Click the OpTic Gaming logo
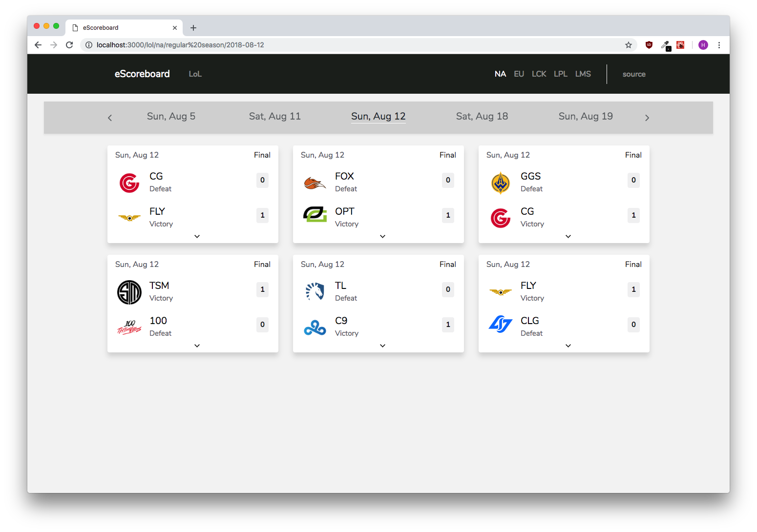Screen dimensions: 757x532 point(315,214)
